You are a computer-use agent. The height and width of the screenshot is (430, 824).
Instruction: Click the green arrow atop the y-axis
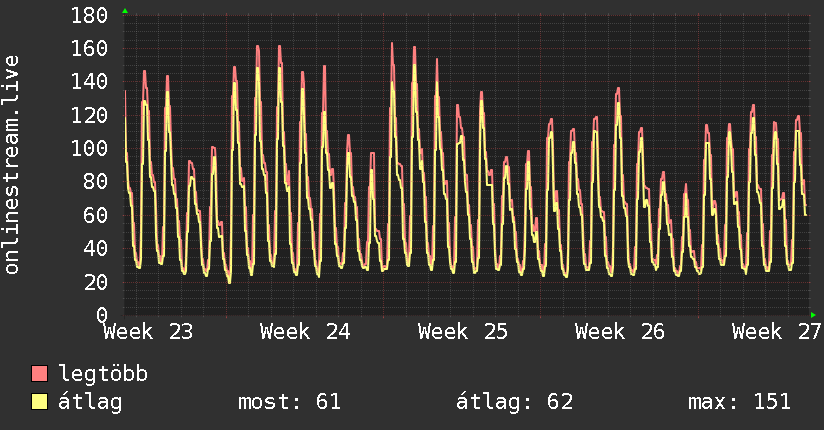tap(125, 11)
